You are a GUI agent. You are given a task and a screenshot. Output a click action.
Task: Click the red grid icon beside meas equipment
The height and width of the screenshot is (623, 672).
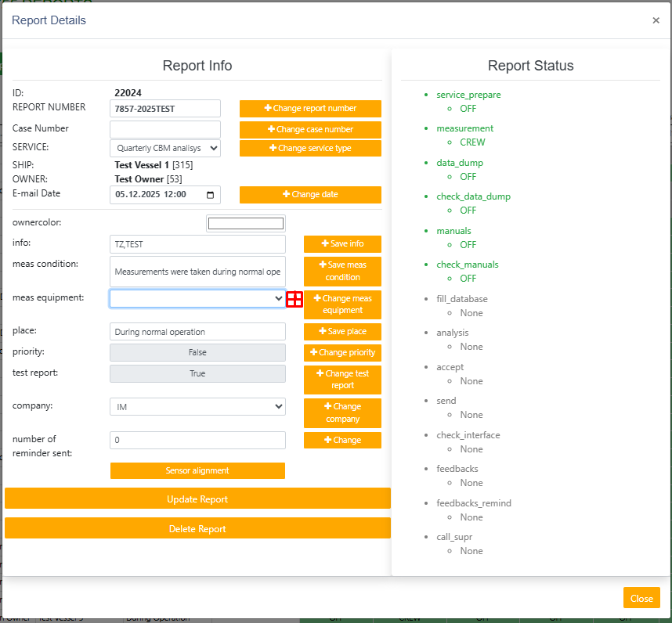pyautogui.click(x=294, y=299)
